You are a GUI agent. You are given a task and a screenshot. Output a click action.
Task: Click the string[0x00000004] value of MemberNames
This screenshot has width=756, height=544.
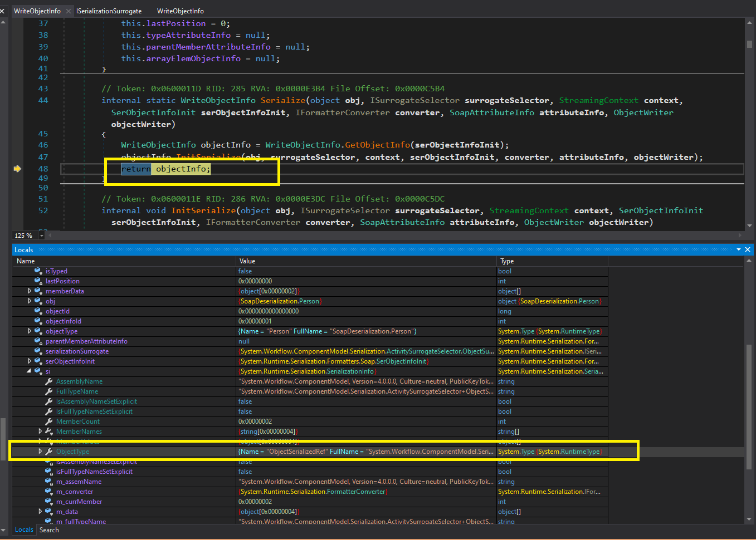(x=268, y=432)
